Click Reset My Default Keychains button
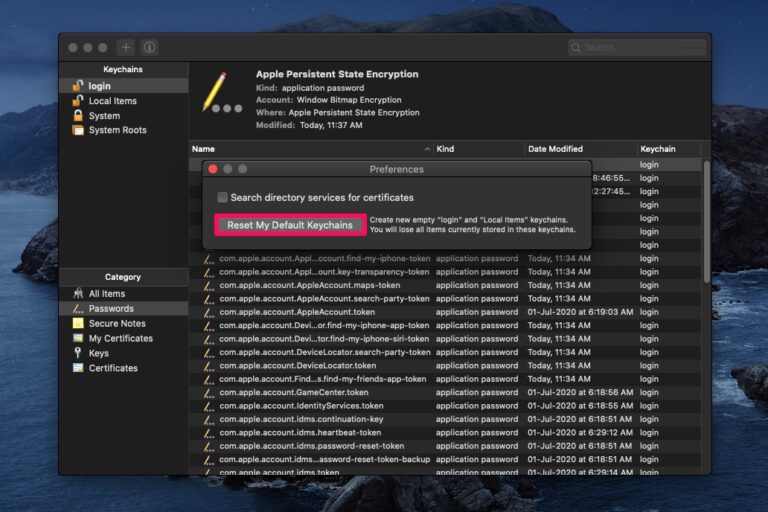This screenshot has height=512, width=768. (290, 225)
